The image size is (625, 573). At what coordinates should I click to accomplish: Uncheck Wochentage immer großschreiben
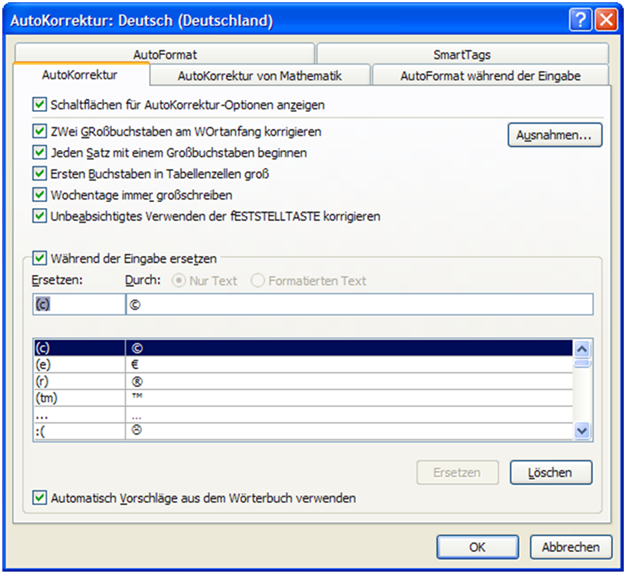pos(40,195)
